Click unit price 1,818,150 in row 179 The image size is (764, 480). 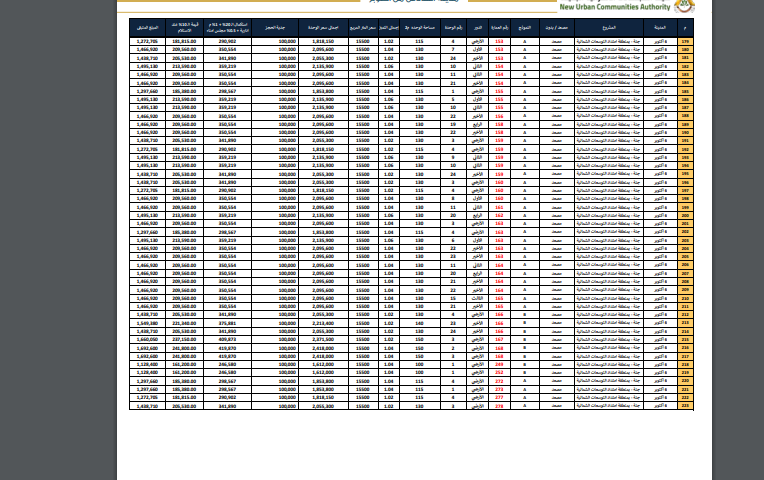323,41
